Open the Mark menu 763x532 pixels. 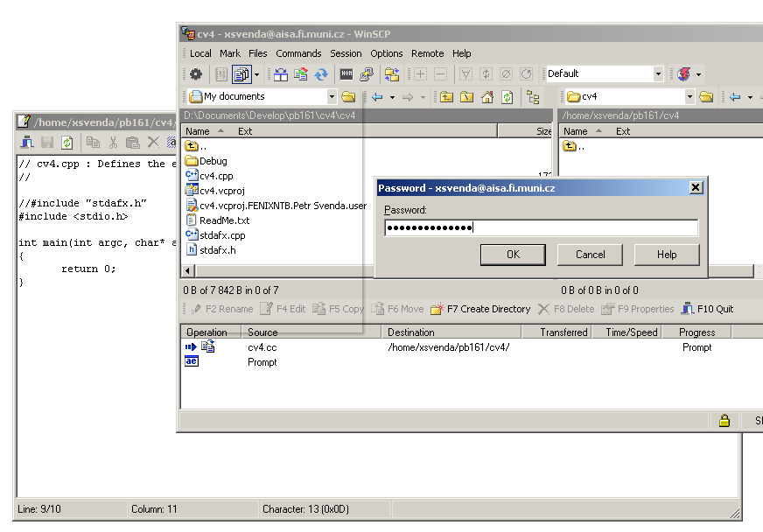click(x=230, y=53)
